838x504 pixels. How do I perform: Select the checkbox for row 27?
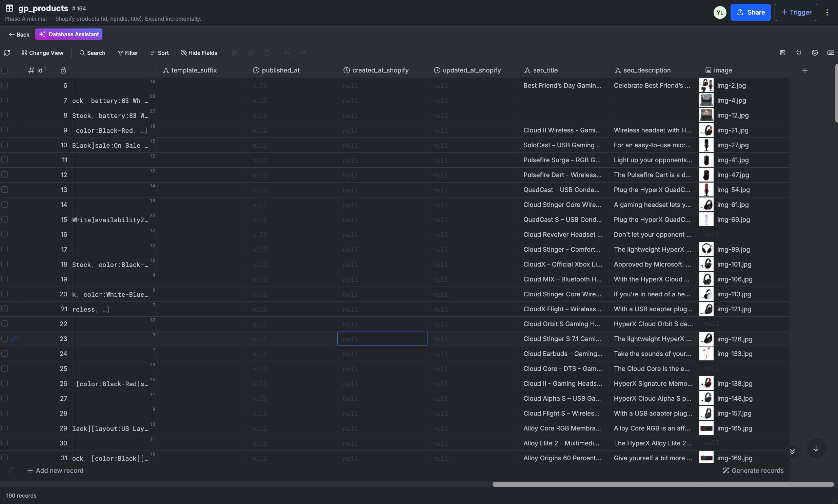pyautogui.click(x=5, y=398)
